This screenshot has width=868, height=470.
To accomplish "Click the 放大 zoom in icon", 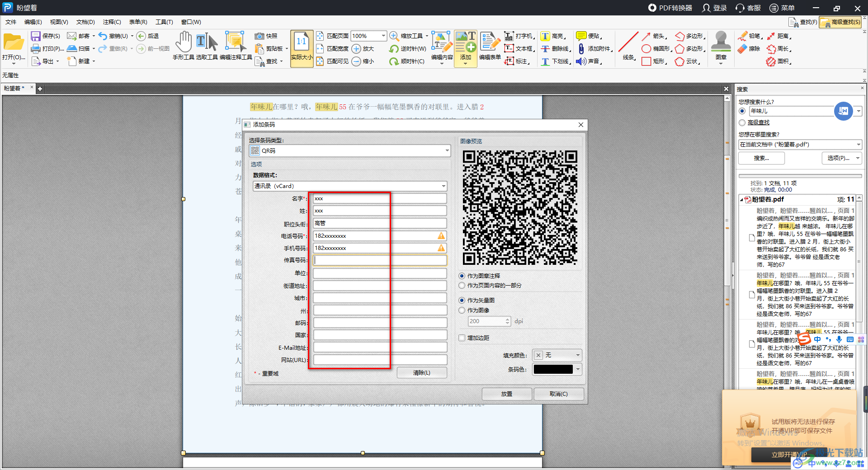I will [x=356, y=49].
